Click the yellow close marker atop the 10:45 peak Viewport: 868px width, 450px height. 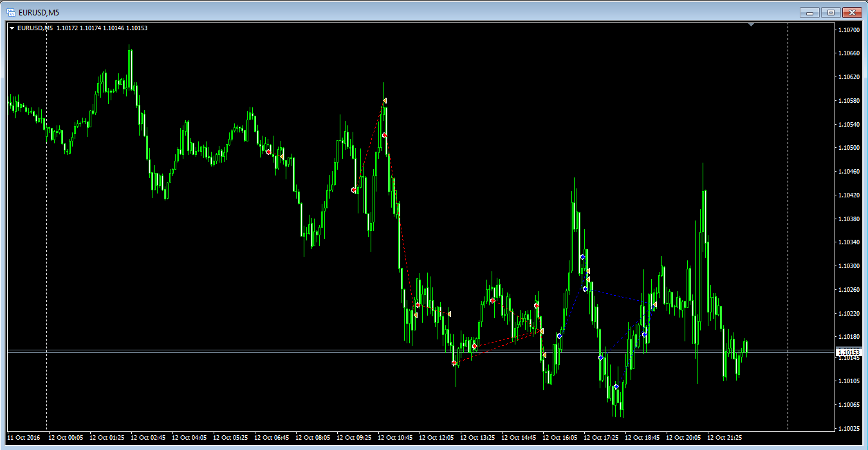point(384,100)
